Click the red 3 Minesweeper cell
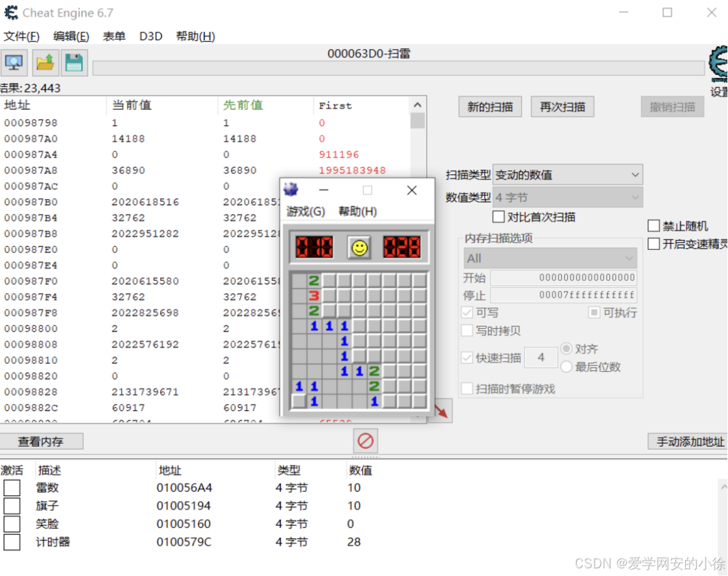 [314, 295]
